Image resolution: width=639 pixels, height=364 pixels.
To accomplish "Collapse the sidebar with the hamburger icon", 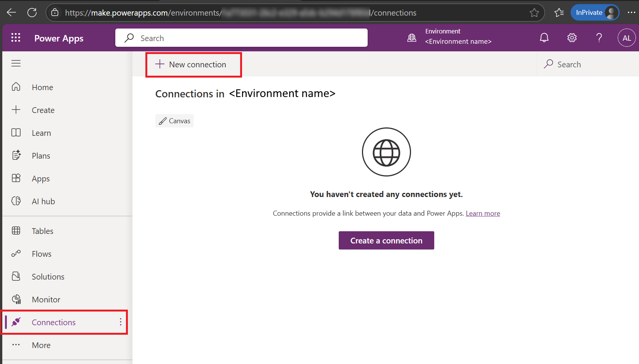I will [16, 63].
